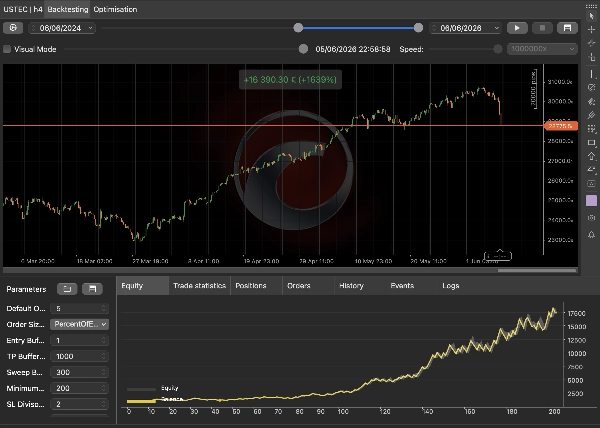Click the small label box near 1 Jun on time axis
Image resolution: width=600 pixels, height=428 pixels.
click(x=498, y=256)
